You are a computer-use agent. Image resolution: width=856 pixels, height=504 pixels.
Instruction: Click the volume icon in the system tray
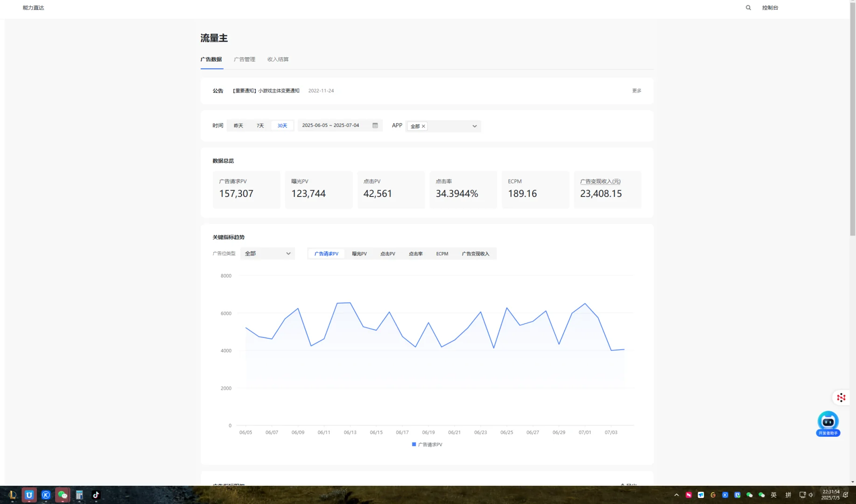(811, 495)
